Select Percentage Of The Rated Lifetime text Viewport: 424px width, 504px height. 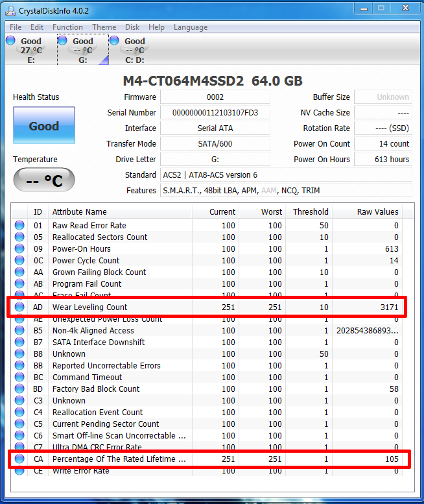point(119,459)
